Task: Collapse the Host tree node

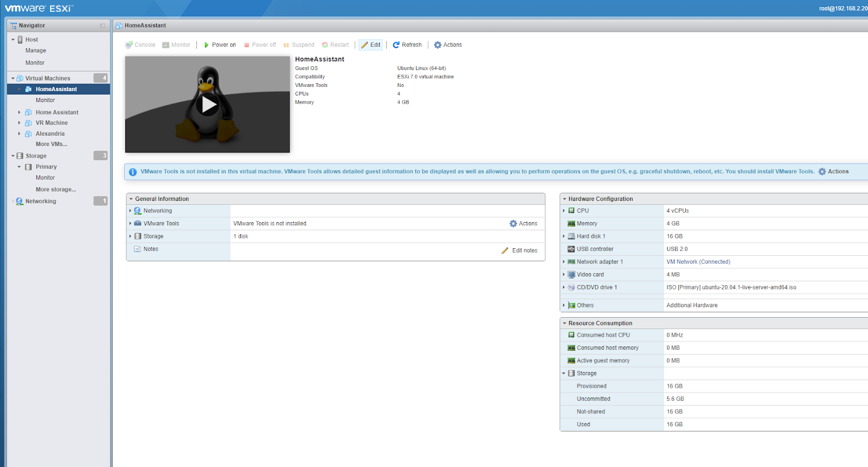Action: (x=13, y=40)
